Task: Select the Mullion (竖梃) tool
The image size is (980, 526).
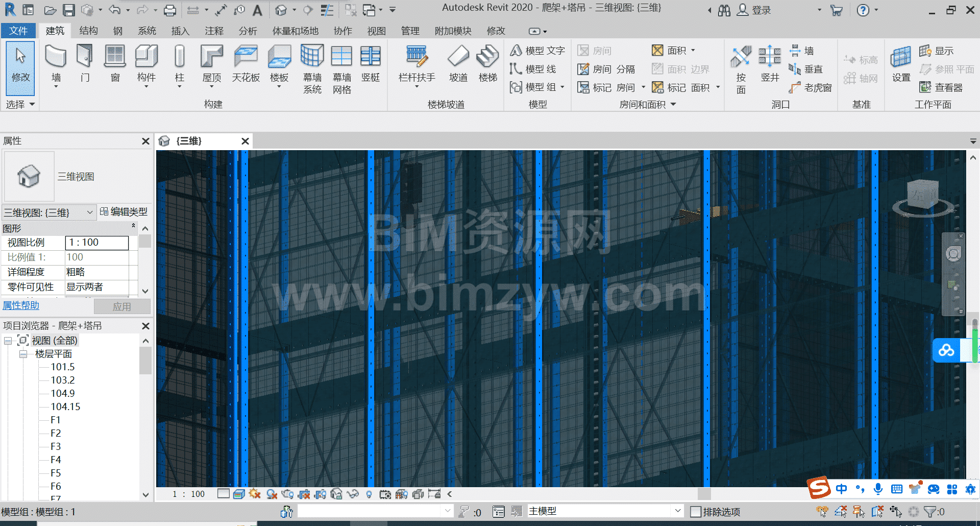Action: tap(371, 64)
